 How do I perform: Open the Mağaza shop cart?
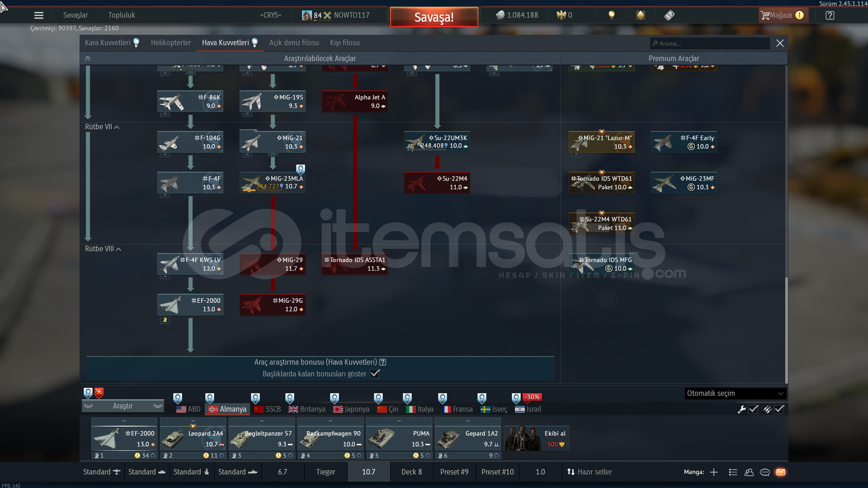783,15
